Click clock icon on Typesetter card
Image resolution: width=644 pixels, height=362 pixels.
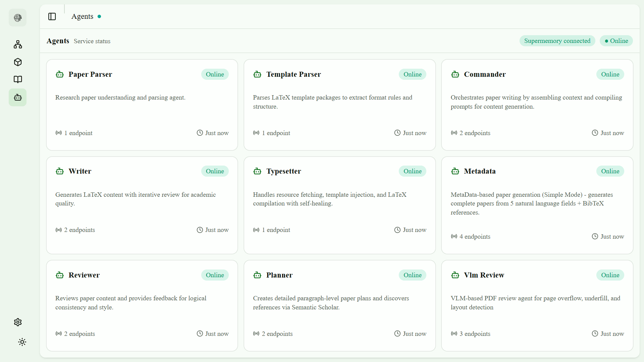[397, 230]
